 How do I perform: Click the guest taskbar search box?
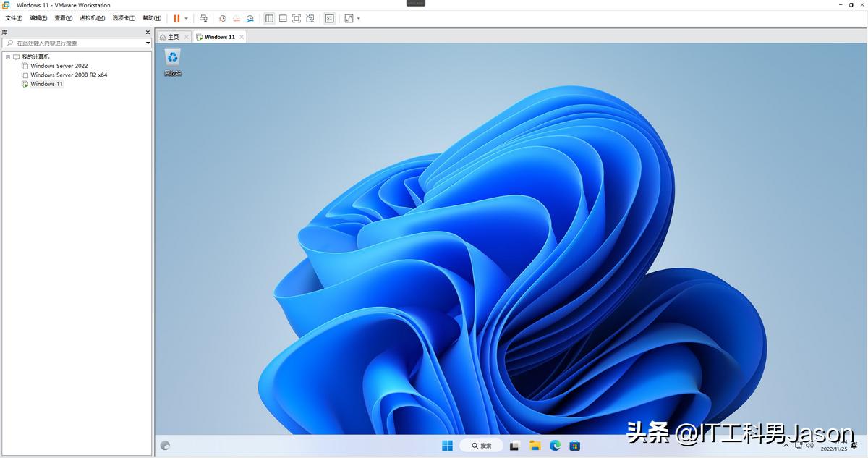(x=480, y=445)
